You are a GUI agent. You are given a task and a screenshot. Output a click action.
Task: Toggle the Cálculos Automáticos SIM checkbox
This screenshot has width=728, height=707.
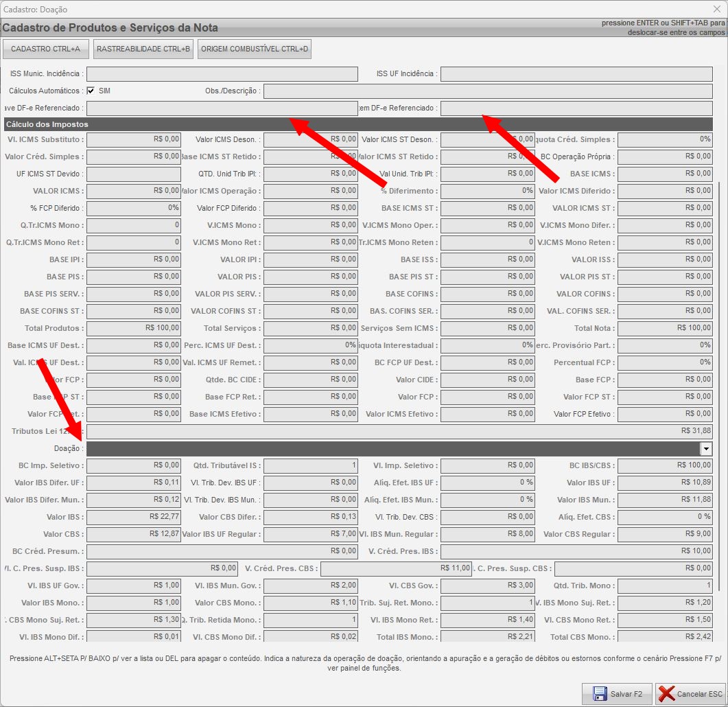[x=91, y=91]
